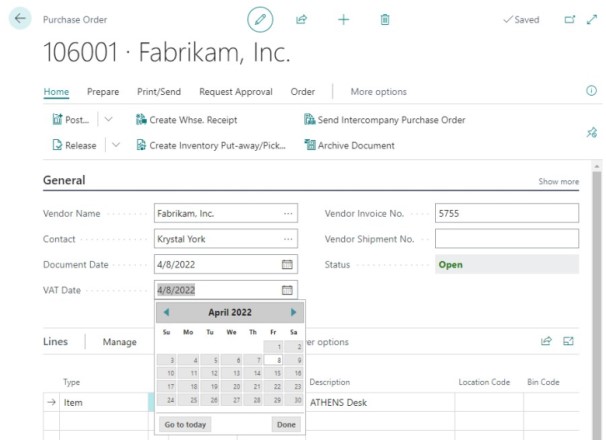The width and height of the screenshot is (606, 440).
Task: Expand the Post dropdown chevron
Action: click(109, 119)
